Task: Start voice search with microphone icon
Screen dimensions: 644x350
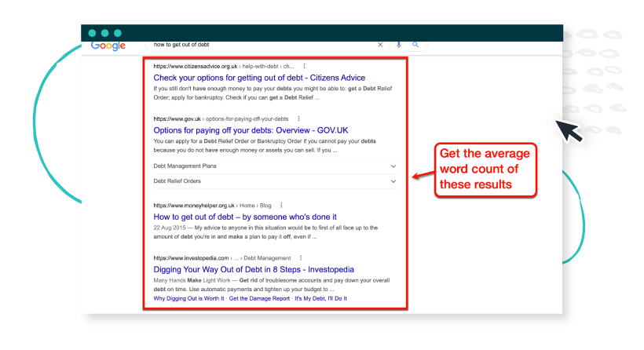Action: [x=399, y=45]
